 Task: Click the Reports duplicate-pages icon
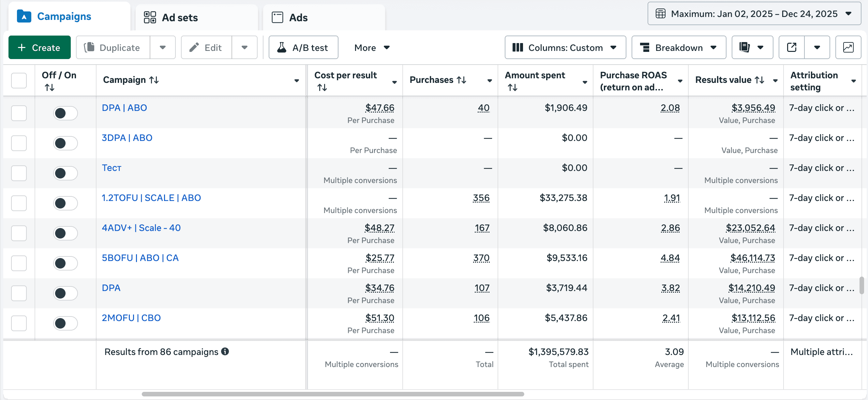tap(745, 47)
